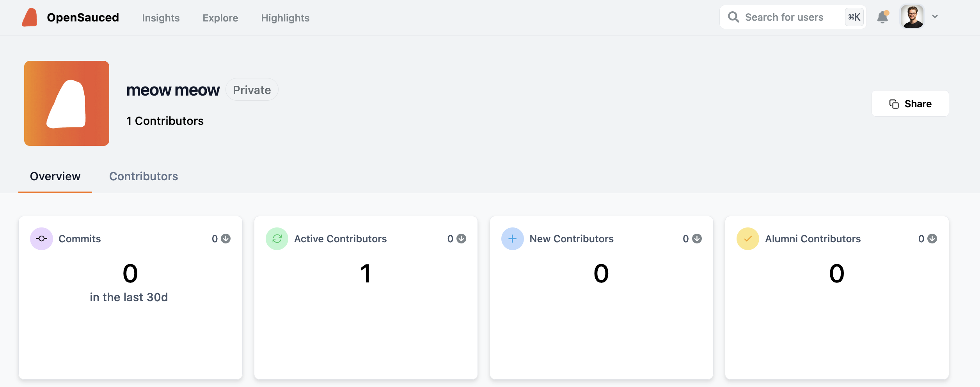Screen dimensions: 980x387
Task: Click the 1 Contributors link
Action: pyautogui.click(x=165, y=121)
